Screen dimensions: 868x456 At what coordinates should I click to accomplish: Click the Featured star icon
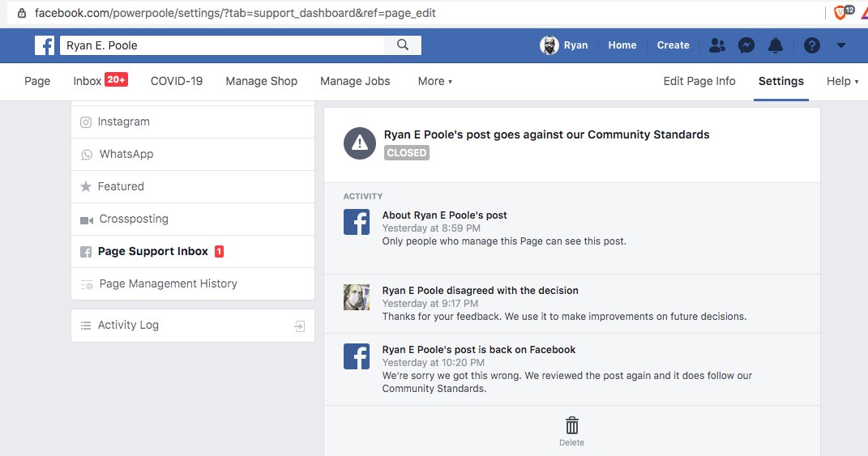tap(86, 186)
